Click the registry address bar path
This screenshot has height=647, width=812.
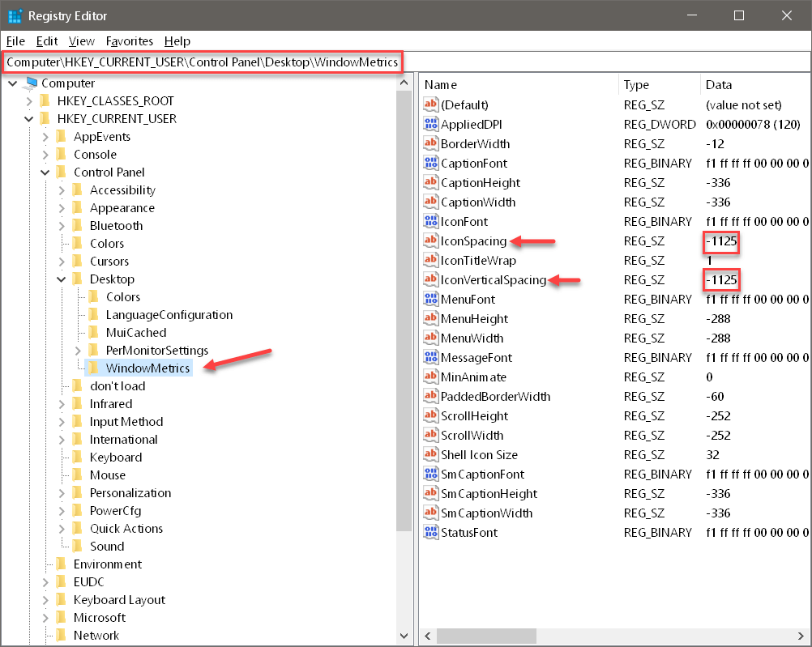click(202, 62)
